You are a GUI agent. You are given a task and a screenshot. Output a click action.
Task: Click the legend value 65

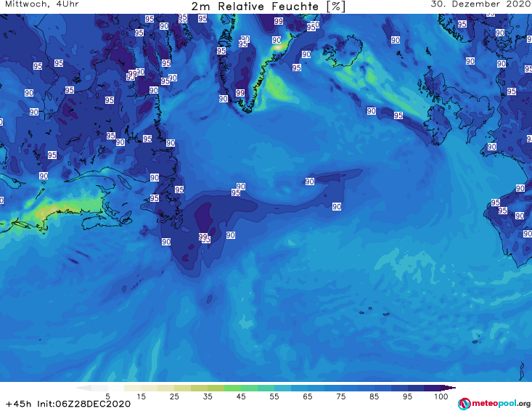[308, 396]
